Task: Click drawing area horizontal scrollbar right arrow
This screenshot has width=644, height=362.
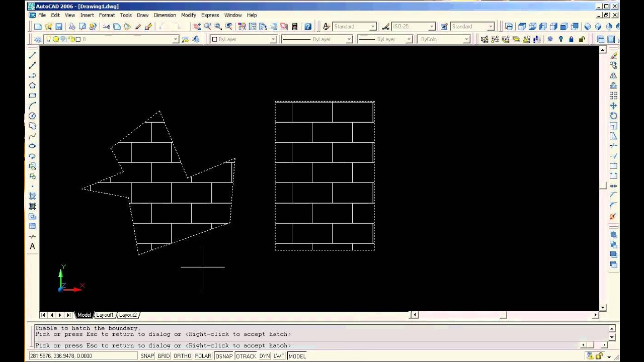Action: tap(595, 315)
